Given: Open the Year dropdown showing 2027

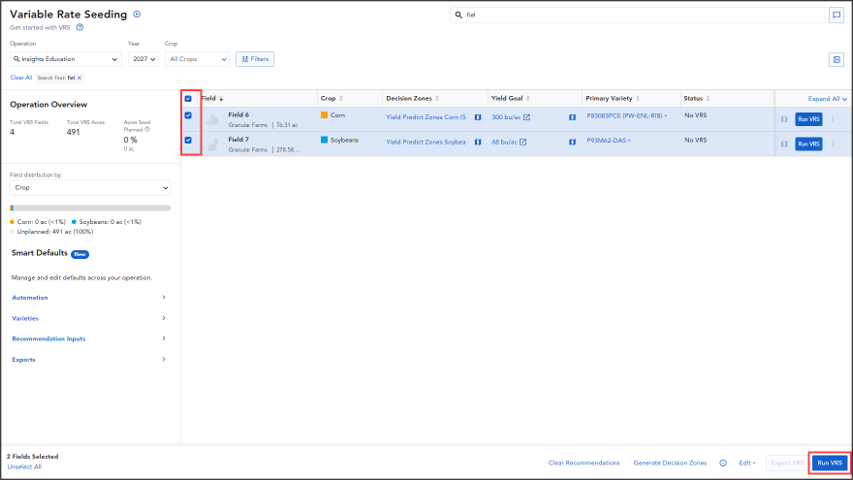Looking at the screenshot, I should [143, 59].
